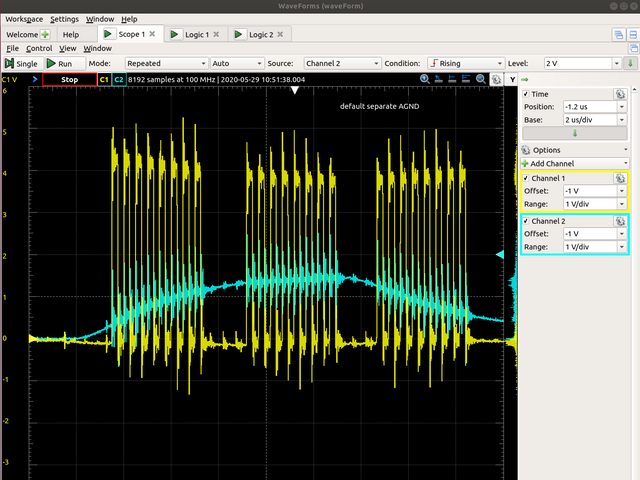Open Channel 2 Offset dropdown

pyautogui.click(x=622, y=234)
